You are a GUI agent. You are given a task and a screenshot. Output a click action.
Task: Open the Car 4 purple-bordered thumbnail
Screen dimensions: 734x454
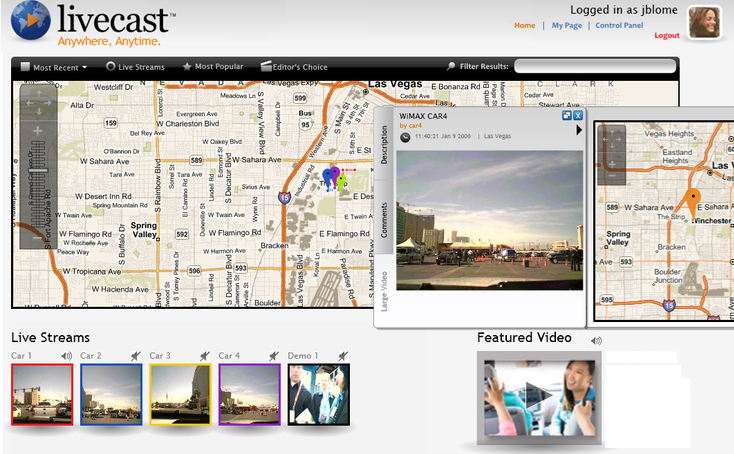coord(250,395)
